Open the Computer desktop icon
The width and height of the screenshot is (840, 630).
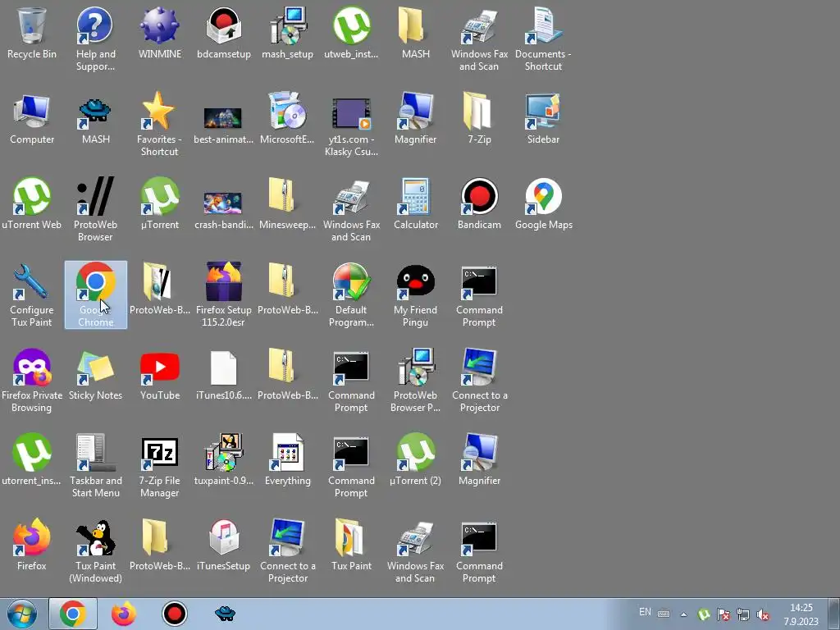(32, 118)
